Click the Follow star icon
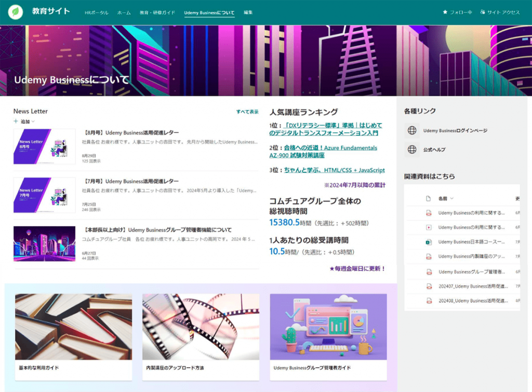The height and width of the screenshot is (392, 532). pyautogui.click(x=445, y=12)
